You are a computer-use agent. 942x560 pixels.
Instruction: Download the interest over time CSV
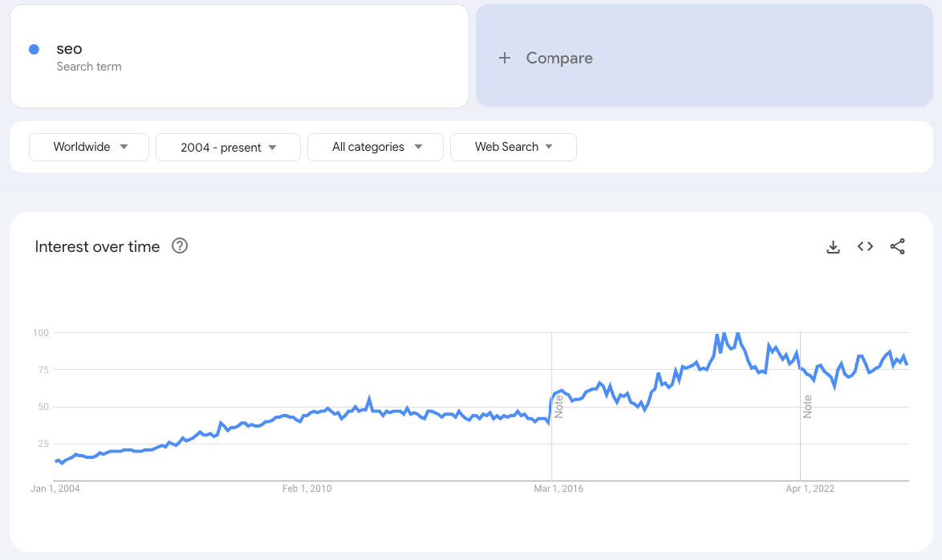coord(833,247)
